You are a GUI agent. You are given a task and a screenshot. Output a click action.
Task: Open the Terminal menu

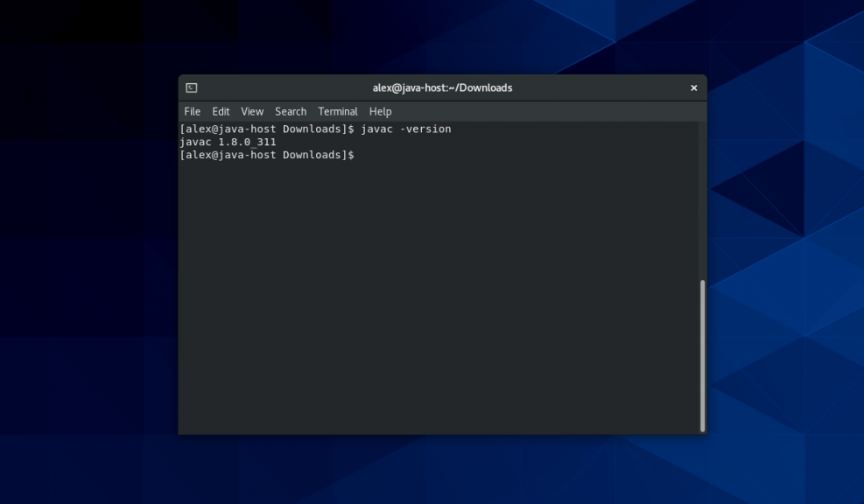(337, 111)
